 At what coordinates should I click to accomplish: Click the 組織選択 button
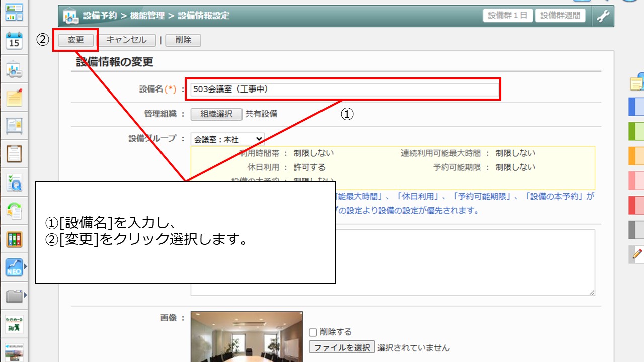point(216,114)
